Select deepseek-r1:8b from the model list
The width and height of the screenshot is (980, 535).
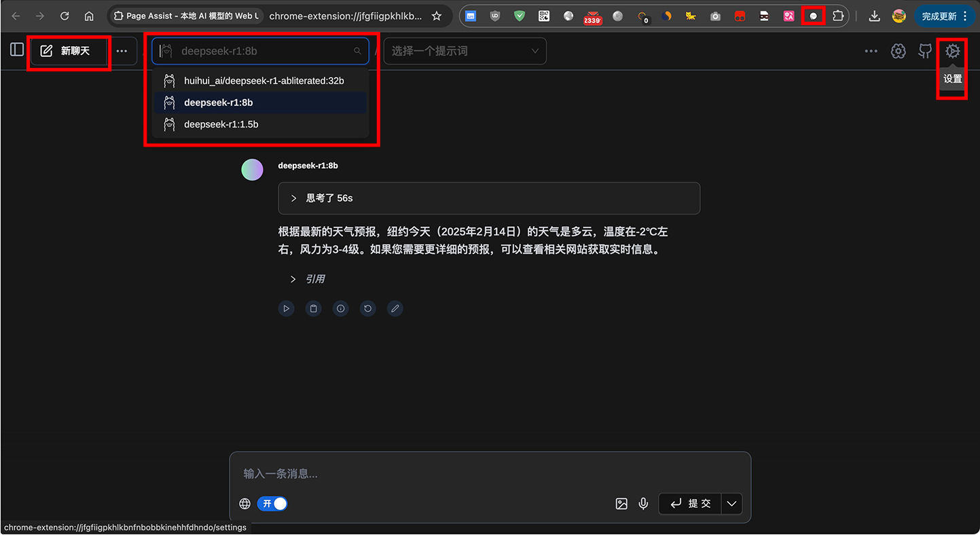(260, 103)
